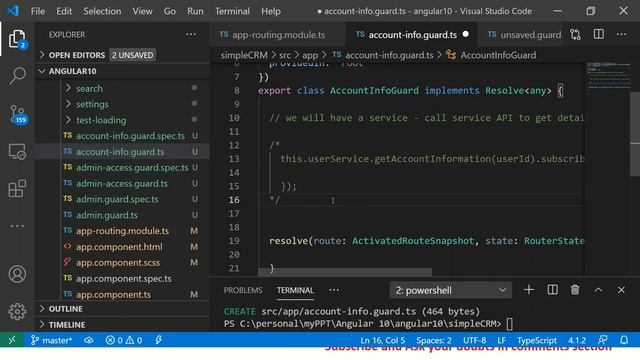The height and width of the screenshot is (360, 640).
Task: Click the code minimap preview
Action: (x=607, y=76)
